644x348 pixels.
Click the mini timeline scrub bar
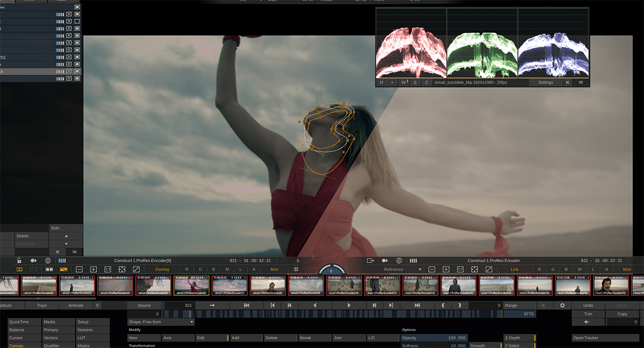click(x=332, y=314)
